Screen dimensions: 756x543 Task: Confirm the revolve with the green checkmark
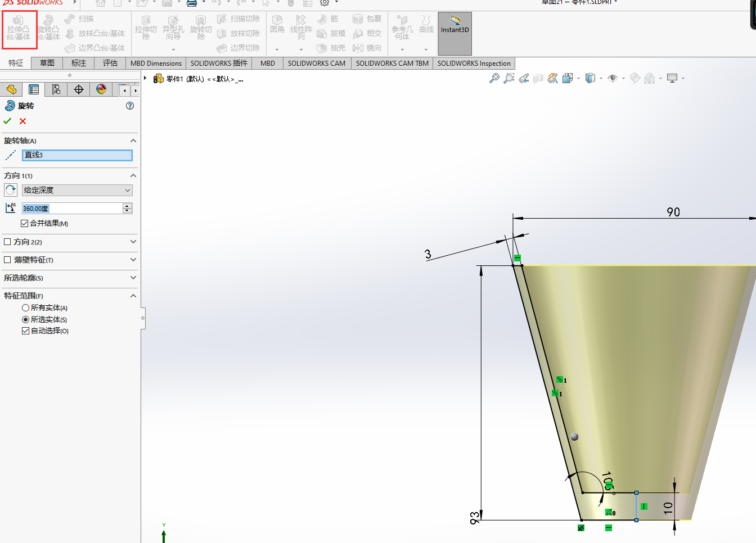pyautogui.click(x=7, y=121)
